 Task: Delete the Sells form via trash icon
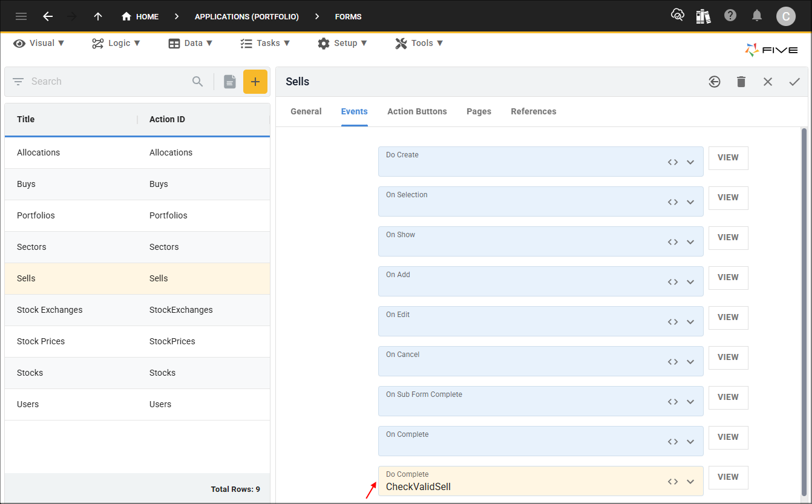point(741,82)
